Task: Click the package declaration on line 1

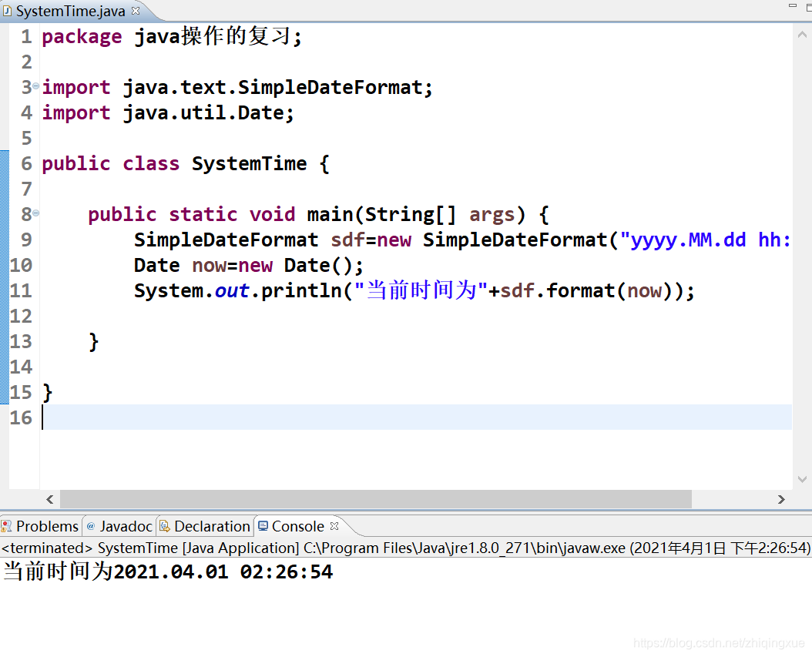Action: click(171, 37)
